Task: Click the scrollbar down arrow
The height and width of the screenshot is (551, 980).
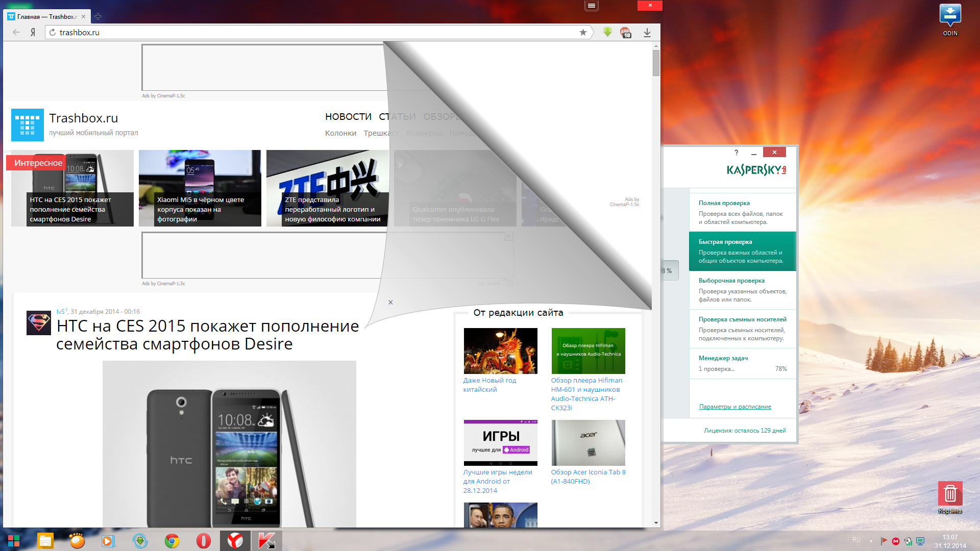Action: (x=656, y=523)
